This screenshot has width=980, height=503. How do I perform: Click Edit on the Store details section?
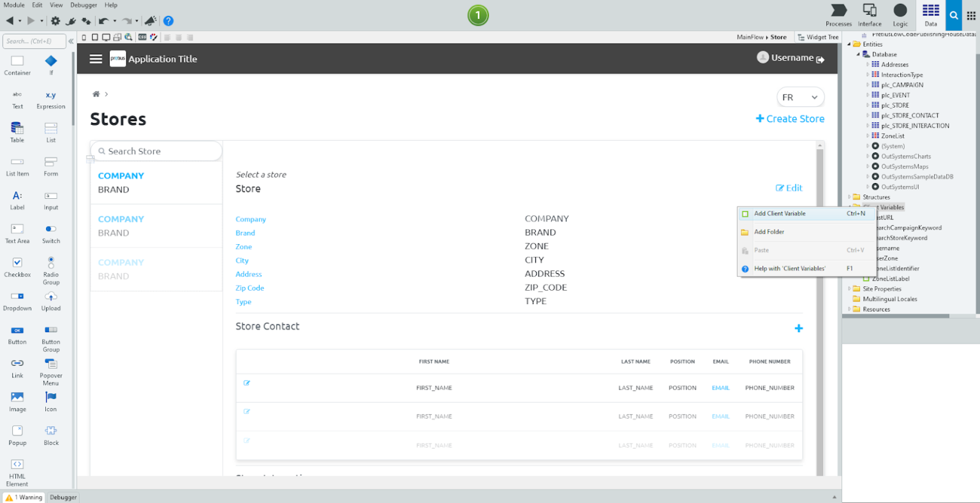point(789,188)
